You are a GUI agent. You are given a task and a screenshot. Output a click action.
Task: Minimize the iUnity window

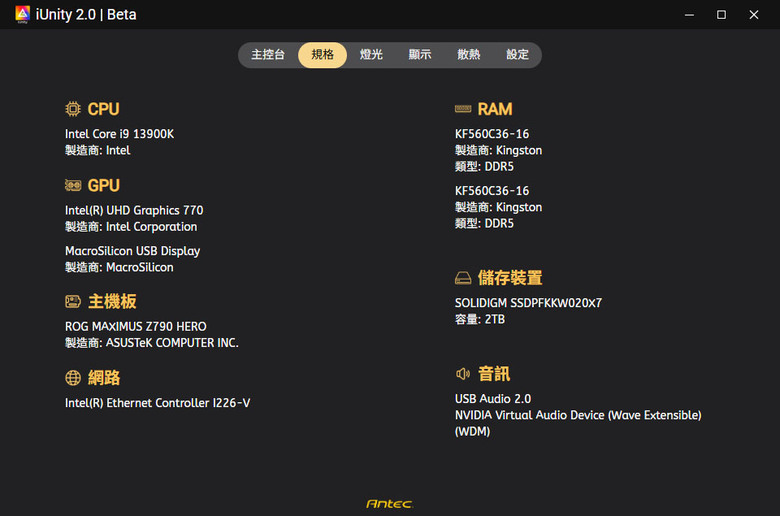[x=689, y=15]
